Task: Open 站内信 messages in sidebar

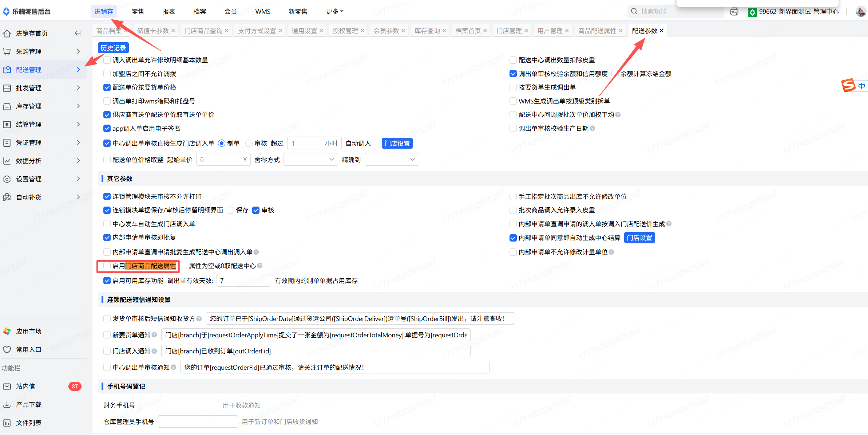Action: click(25, 386)
